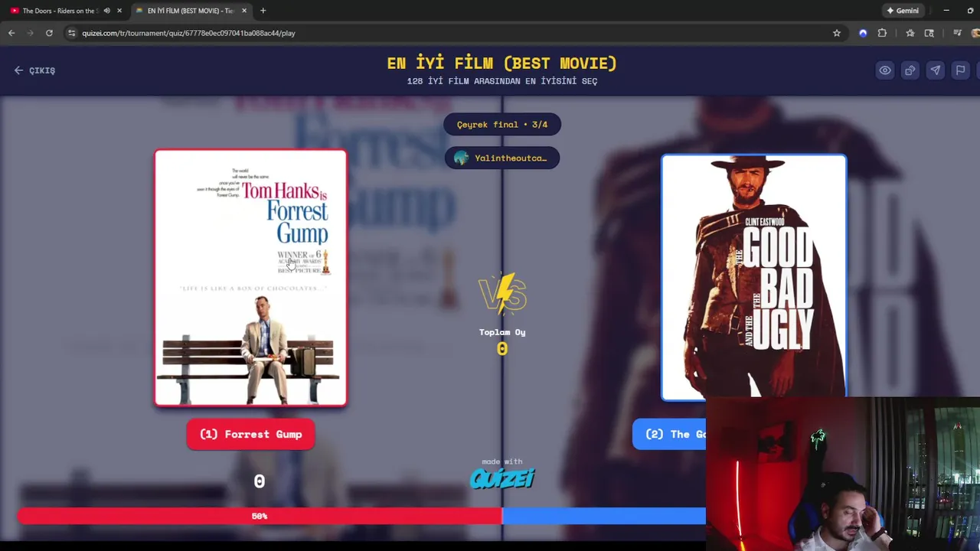
Task: Share the quiz via the paper plane icon
Action: pyautogui.click(x=936, y=70)
